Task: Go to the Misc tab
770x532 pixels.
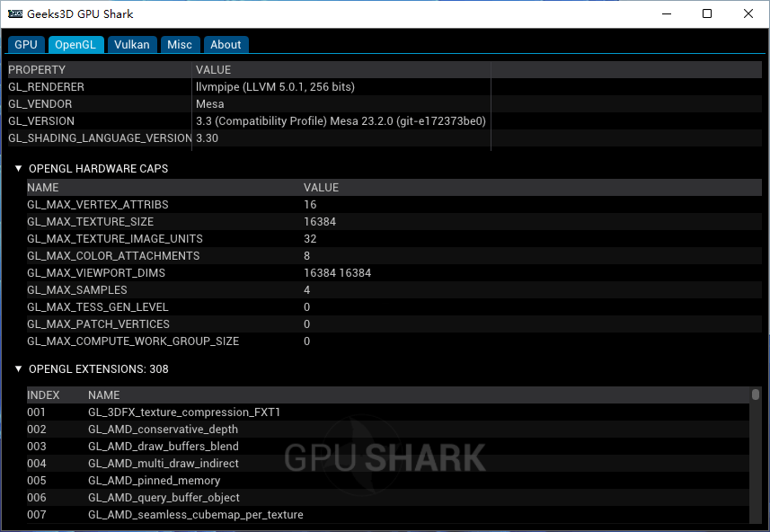Action: (x=180, y=45)
